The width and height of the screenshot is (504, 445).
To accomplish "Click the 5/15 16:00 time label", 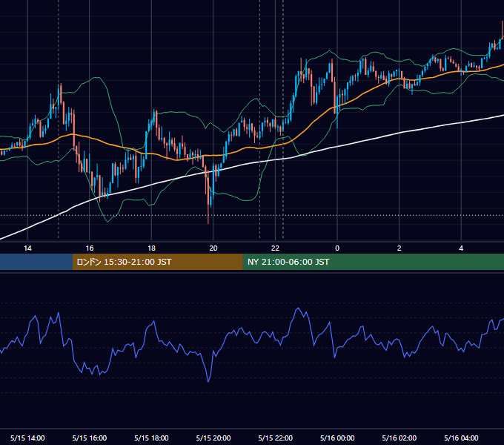I will (90, 438).
